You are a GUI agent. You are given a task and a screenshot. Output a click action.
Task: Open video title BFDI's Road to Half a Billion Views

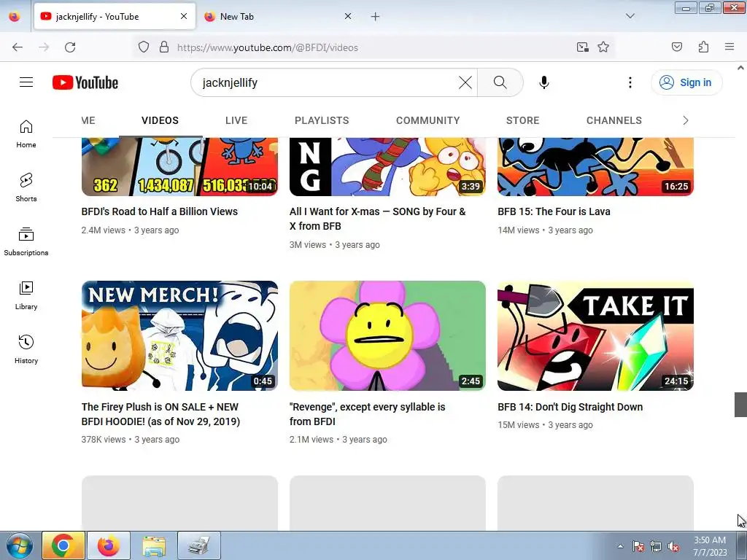click(160, 211)
